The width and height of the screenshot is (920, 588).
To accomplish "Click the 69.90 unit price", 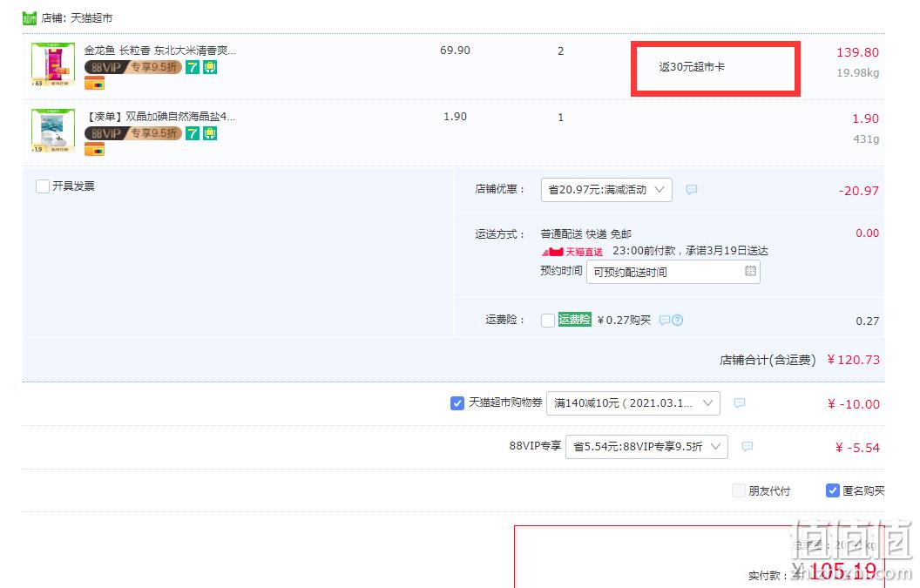I will coord(456,51).
